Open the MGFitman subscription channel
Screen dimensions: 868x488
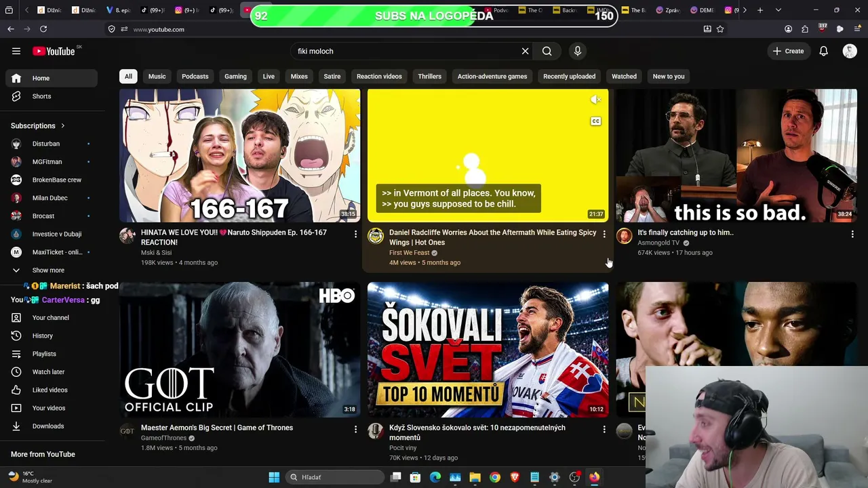point(52,162)
